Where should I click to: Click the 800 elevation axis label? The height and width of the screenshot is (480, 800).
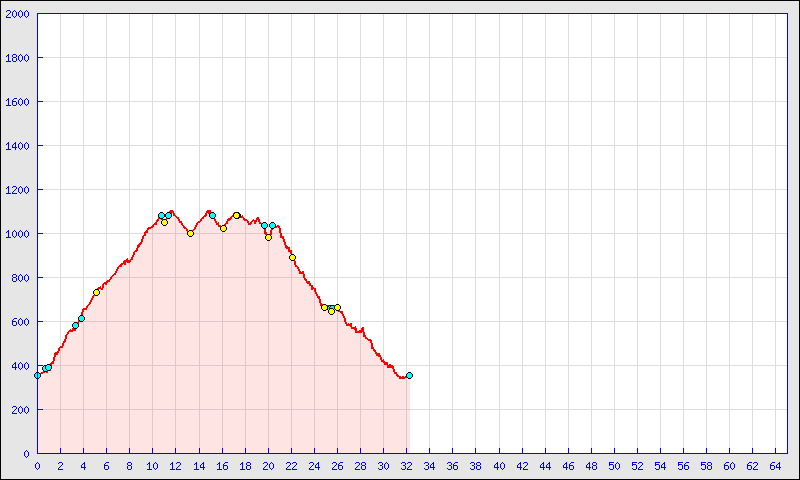click(x=20, y=278)
